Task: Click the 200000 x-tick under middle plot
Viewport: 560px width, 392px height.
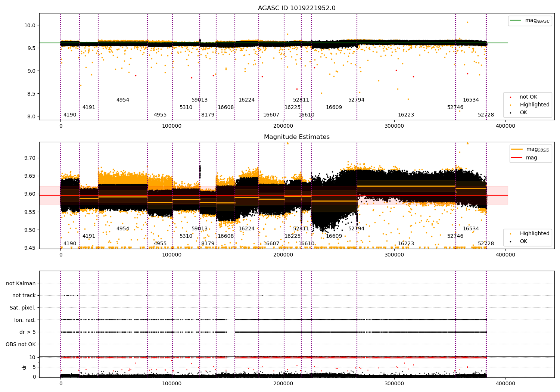Action: (x=283, y=255)
